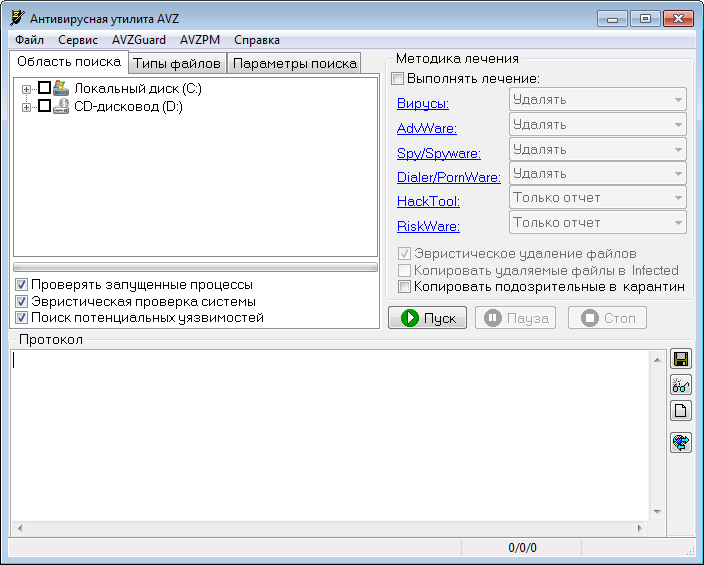Tick the checkbox for Локальный диск (C:)
Screen dimensions: 704x565
pos(44,88)
